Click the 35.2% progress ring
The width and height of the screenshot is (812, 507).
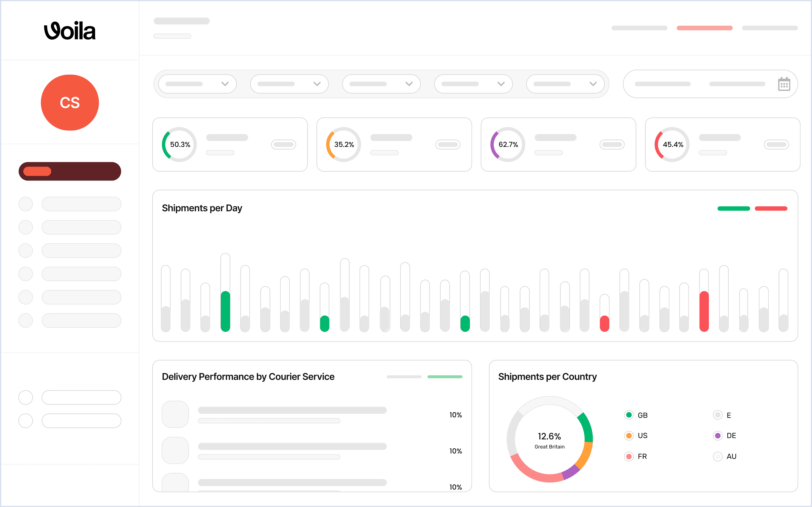(343, 144)
